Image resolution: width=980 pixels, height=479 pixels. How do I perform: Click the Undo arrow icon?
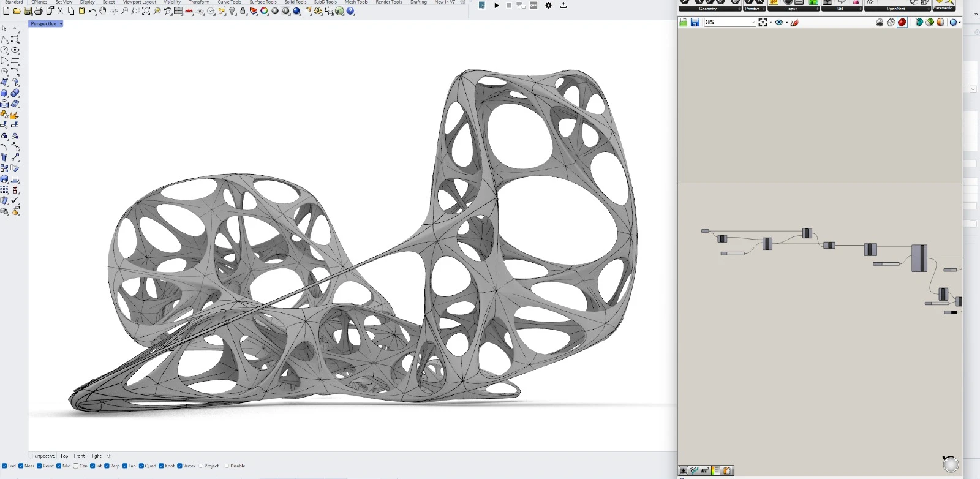[x=92, y=11]
